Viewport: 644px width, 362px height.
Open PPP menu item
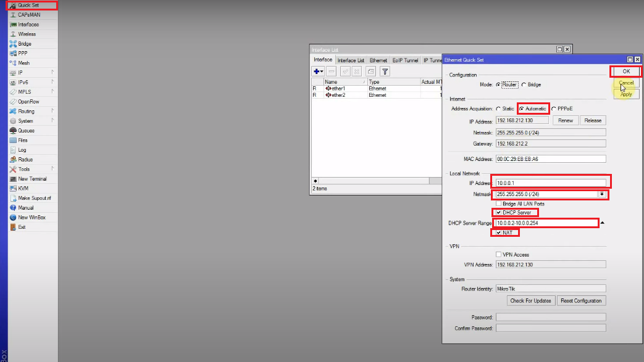tap(33, 54)
